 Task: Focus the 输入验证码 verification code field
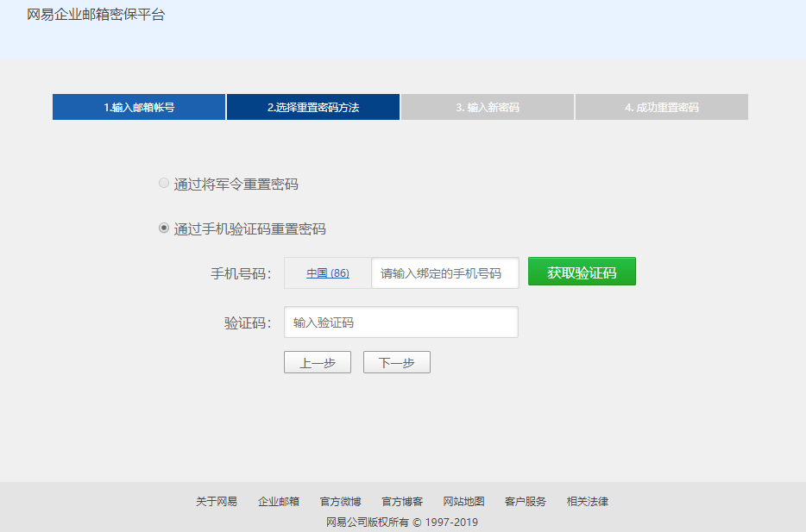[x=401, y=322]
